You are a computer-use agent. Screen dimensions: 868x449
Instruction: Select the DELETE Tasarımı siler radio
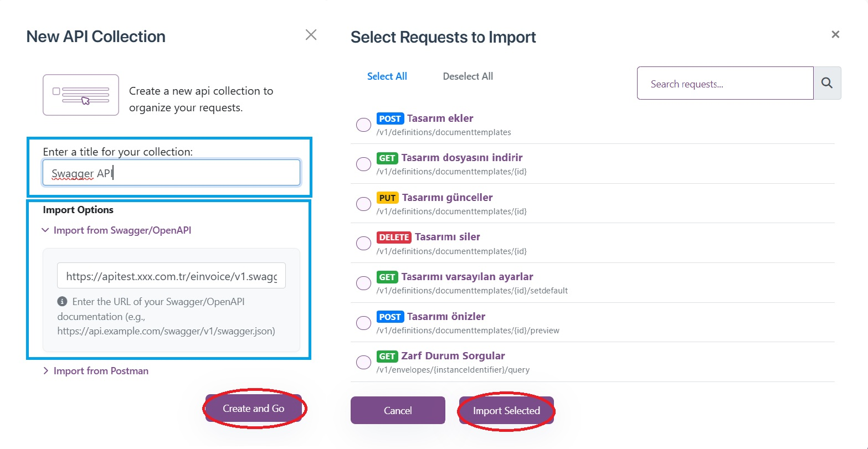coord(363,243)
